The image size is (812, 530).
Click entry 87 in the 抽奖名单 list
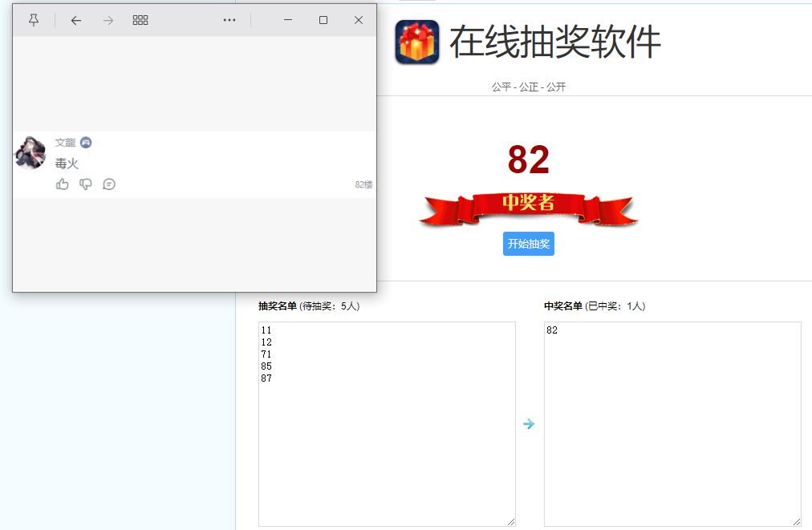click(x=266, y=378)
